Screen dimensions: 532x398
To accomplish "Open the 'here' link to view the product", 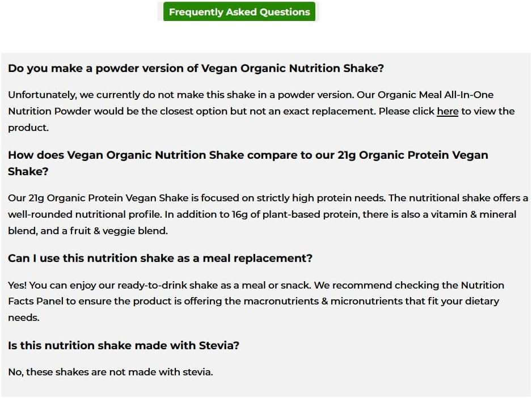I will [x=447, y=112].
